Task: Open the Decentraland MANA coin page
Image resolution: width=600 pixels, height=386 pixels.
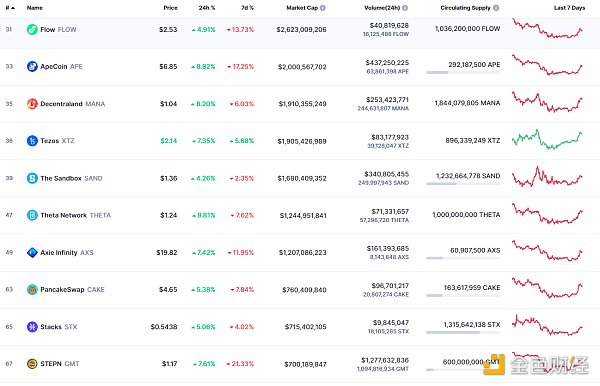Action: point(72,104)
